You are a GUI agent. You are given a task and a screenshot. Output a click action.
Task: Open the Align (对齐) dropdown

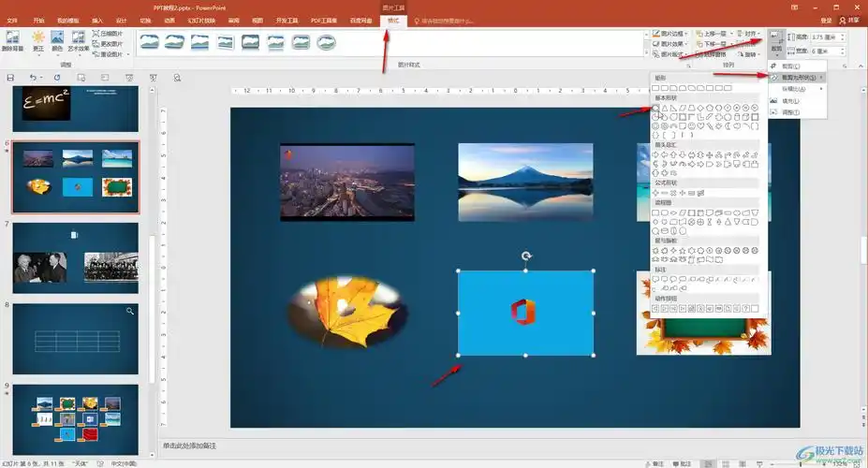click(x=750, y=34)
